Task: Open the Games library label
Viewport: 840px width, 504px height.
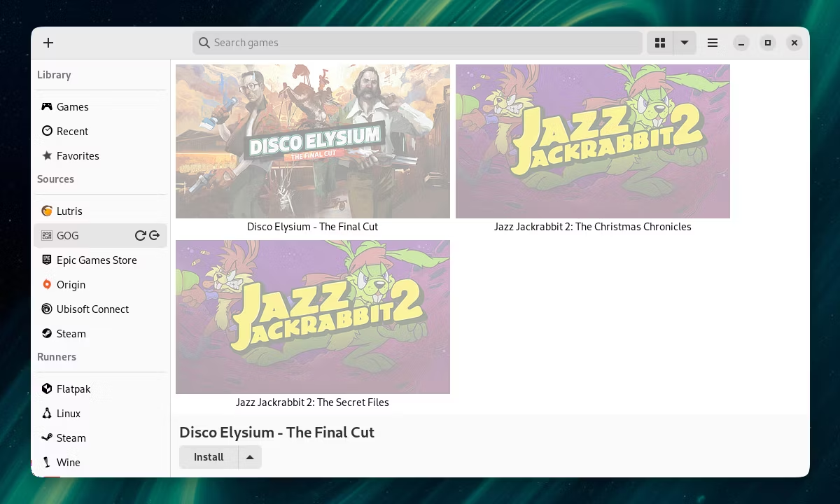Action: click(x=73, y=106)
